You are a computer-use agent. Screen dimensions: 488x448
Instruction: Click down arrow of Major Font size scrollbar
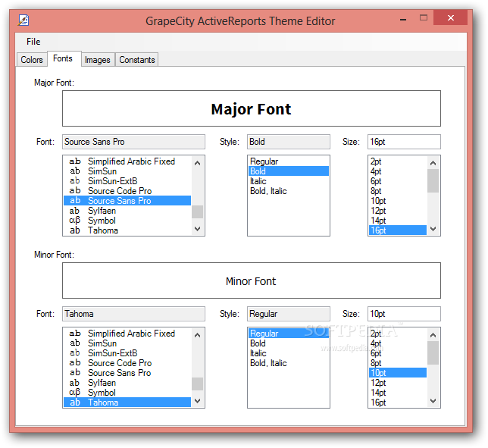pos(433,229)
